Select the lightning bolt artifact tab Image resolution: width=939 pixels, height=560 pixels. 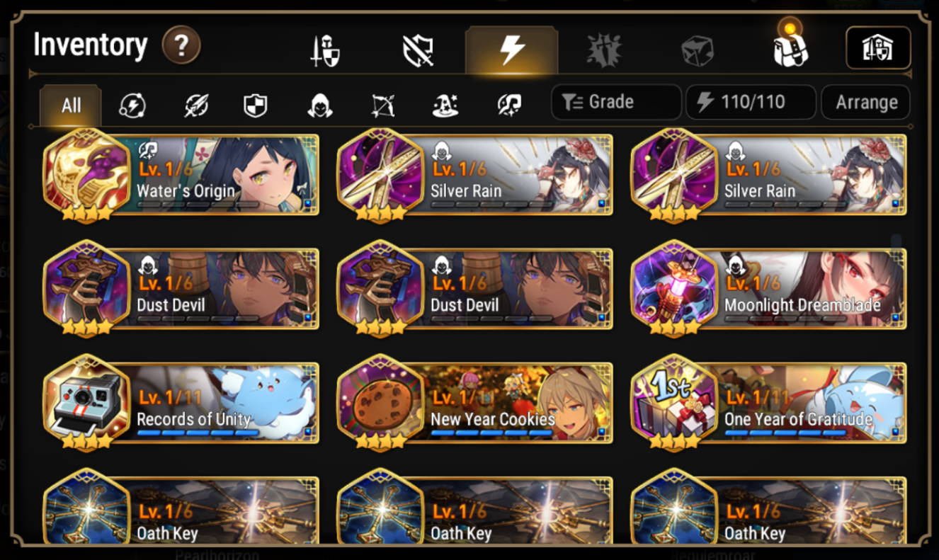511,50
